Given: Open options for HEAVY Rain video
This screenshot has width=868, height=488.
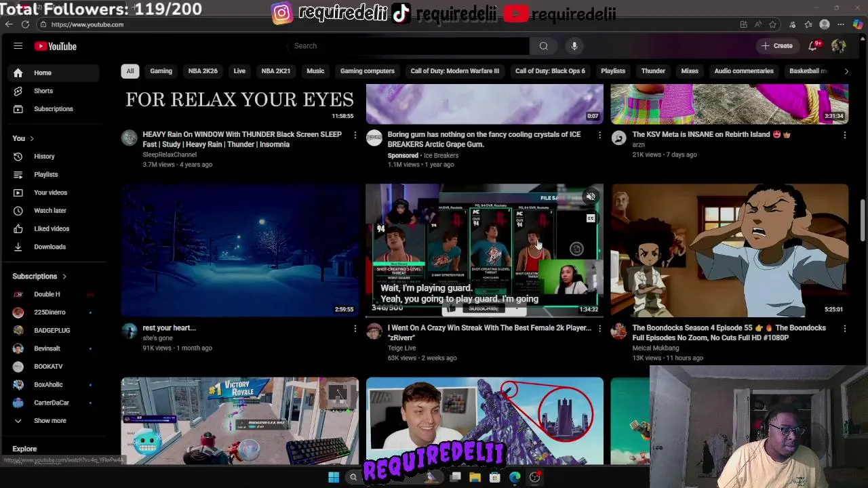Looking at the screenshot, I should [355, 135].
